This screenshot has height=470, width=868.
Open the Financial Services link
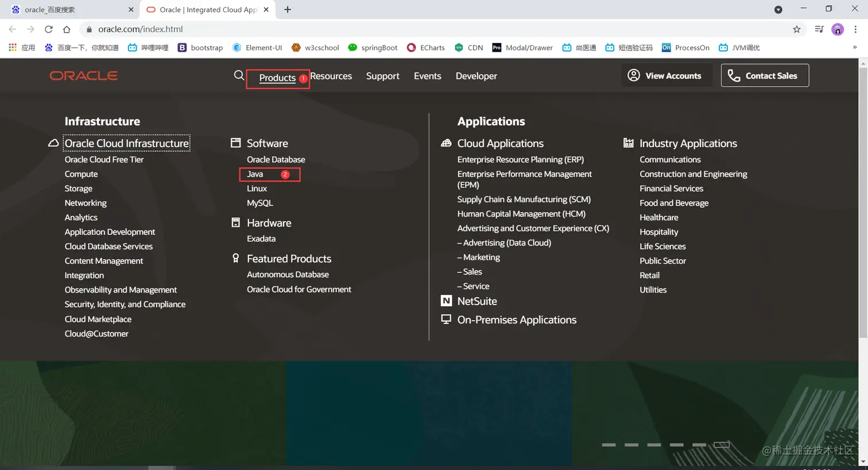672,188
